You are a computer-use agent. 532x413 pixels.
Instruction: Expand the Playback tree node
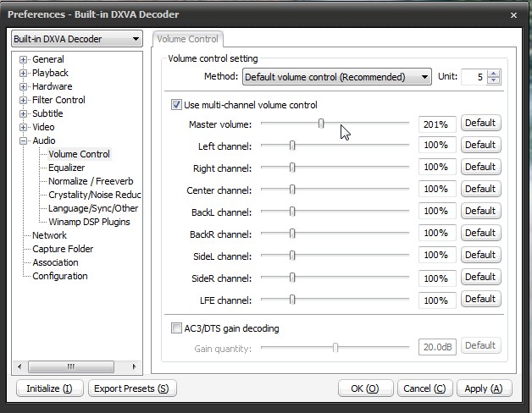point(23,74)
